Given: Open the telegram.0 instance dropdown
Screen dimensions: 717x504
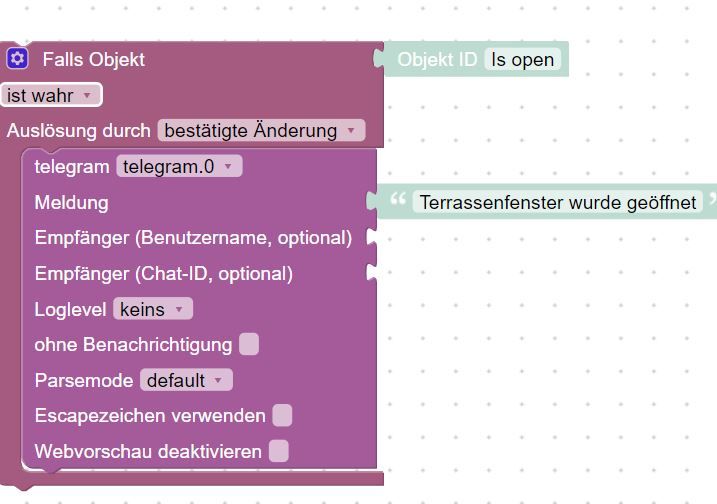Looking at the screenshot, I should [x=179, y=166].
